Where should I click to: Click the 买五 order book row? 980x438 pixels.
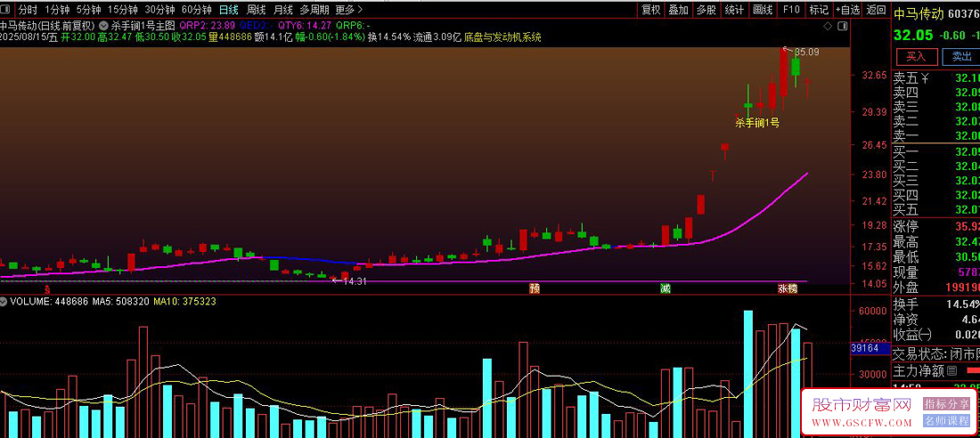(936, 208)
